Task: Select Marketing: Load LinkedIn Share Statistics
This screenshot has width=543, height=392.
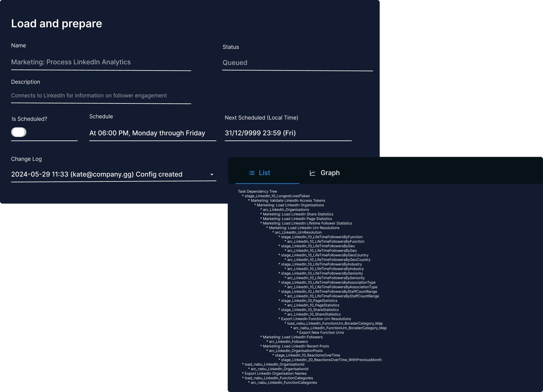Action: (297, 214)
